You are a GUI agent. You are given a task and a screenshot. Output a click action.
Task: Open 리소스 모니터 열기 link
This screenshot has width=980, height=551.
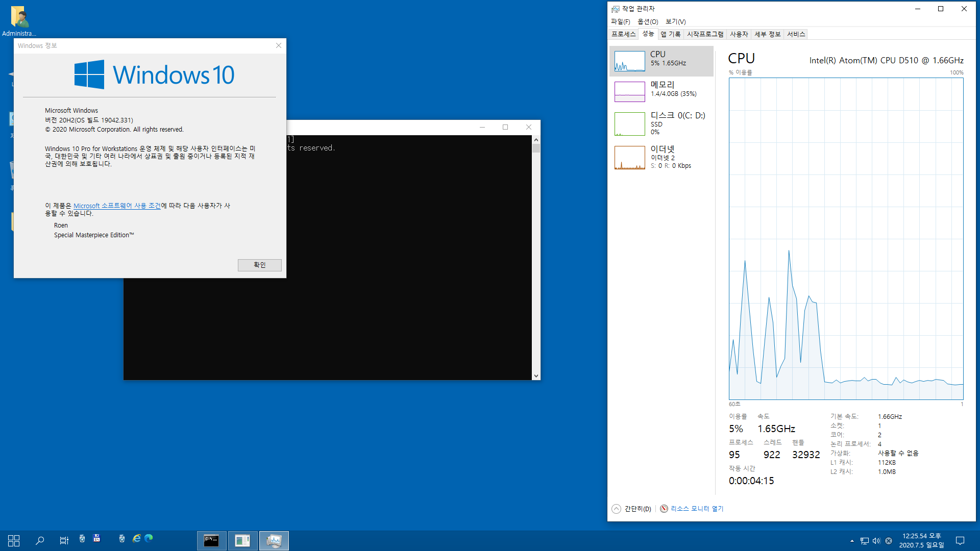(x=697, y=509)
